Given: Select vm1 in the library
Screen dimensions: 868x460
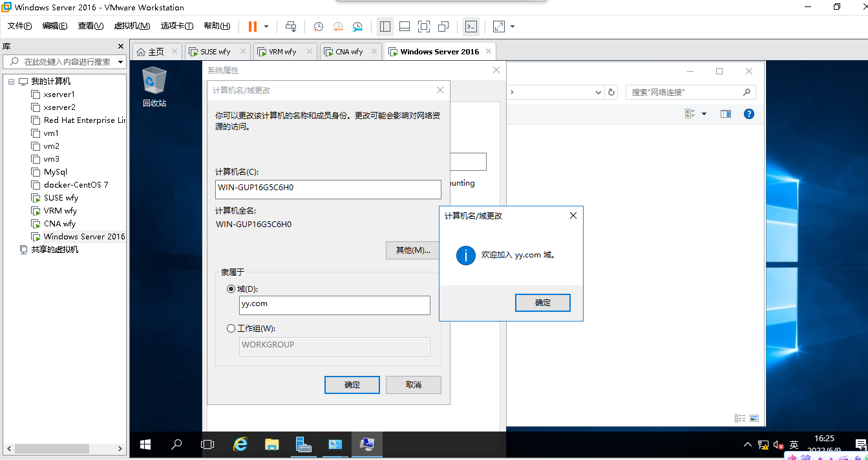Looking at the screenshot, I should click(51, 133).
